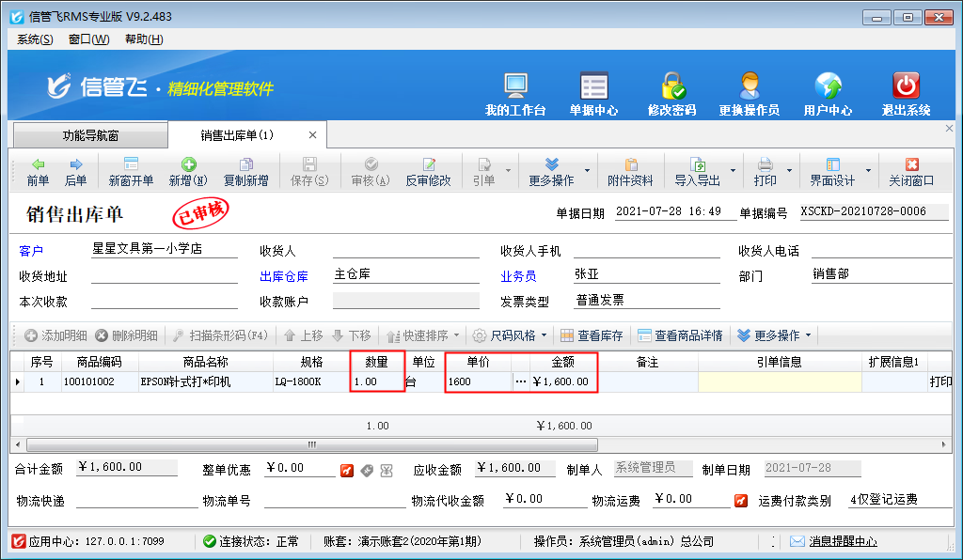Viewport: 963px width, 560px height.
Task: Click 关闭窗口 close window toolbar button
Action: (911, 172)
